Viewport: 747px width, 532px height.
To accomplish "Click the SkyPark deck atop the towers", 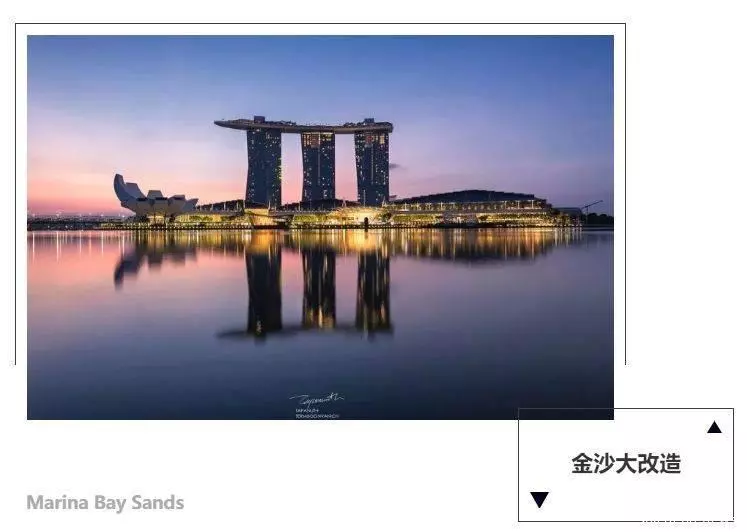I will coord(304,124).
